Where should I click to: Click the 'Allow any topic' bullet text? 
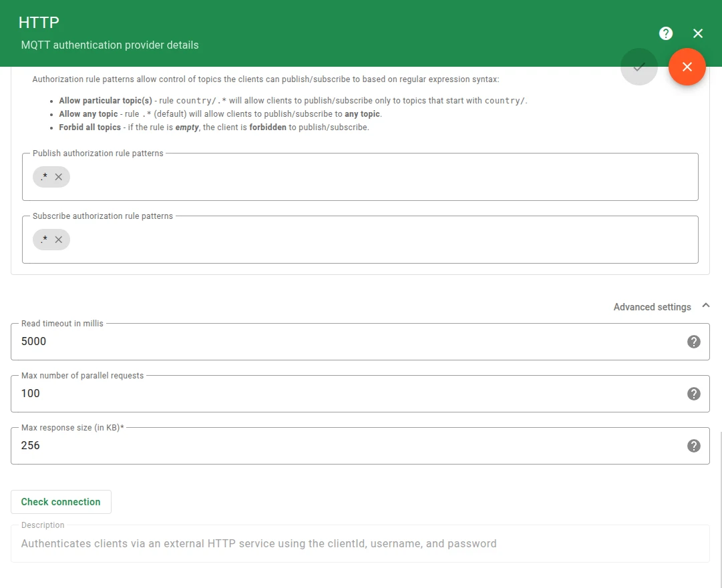pyautogui.click(x=220, y=113)
